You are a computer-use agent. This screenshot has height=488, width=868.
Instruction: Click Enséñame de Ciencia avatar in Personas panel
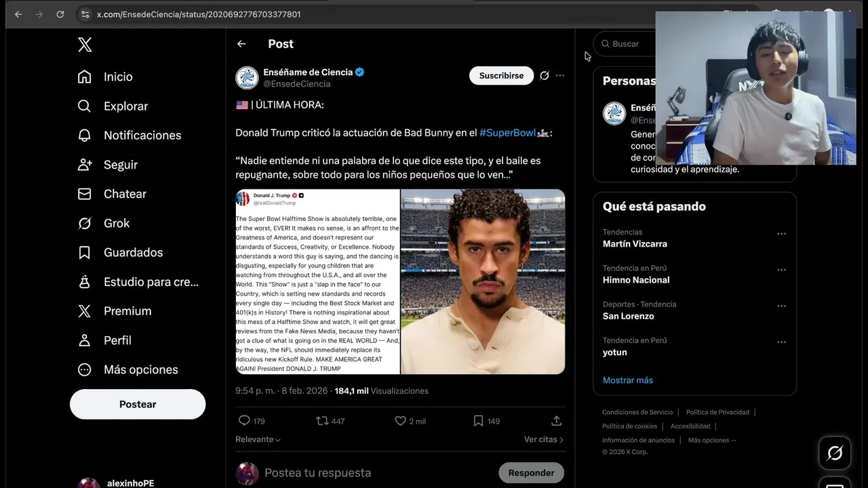614,113
